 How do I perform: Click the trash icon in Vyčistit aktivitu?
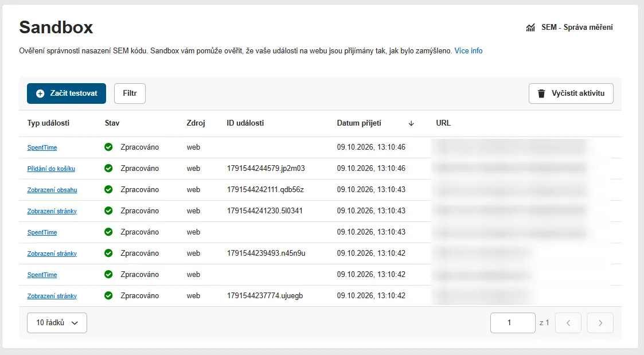pos(541,93)
